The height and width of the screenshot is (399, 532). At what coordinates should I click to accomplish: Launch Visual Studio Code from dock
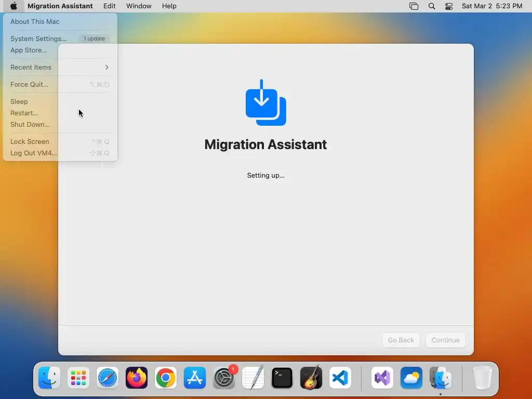[340, 378]
